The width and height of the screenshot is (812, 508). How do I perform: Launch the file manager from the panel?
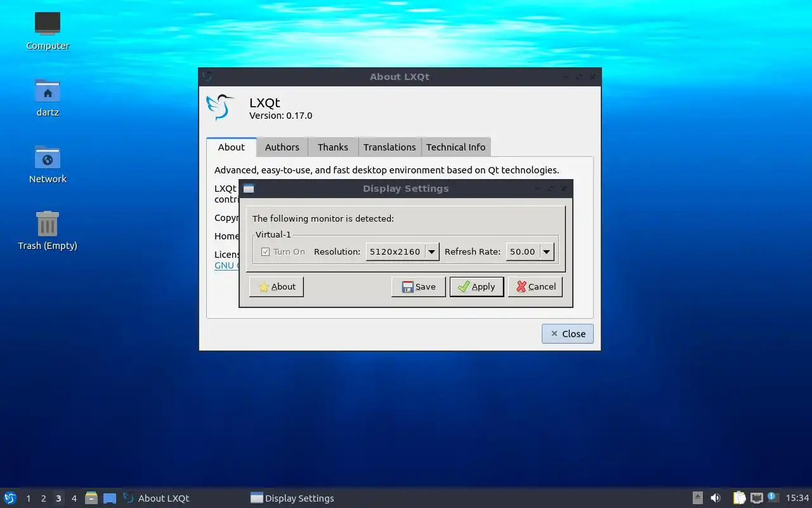91,498
